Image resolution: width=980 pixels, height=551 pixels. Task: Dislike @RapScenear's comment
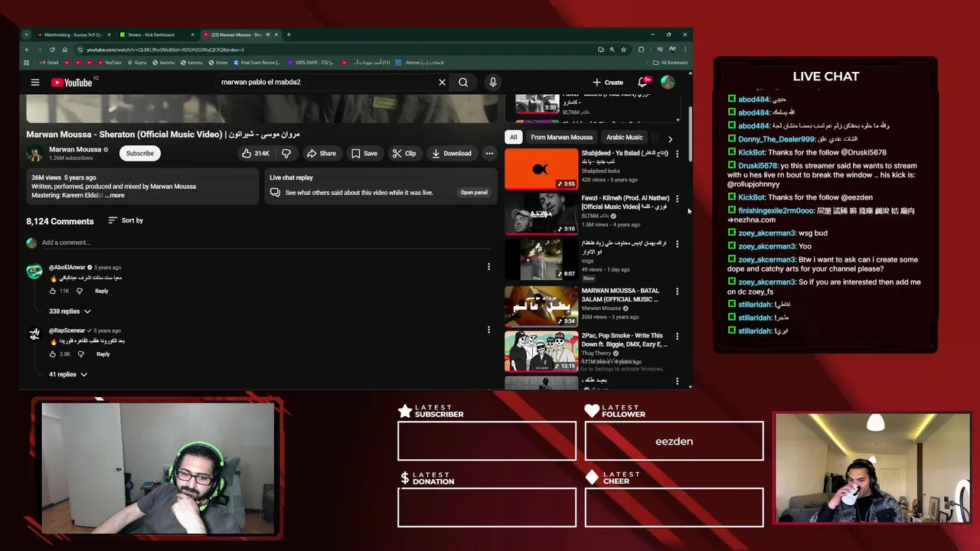(80, 354)
